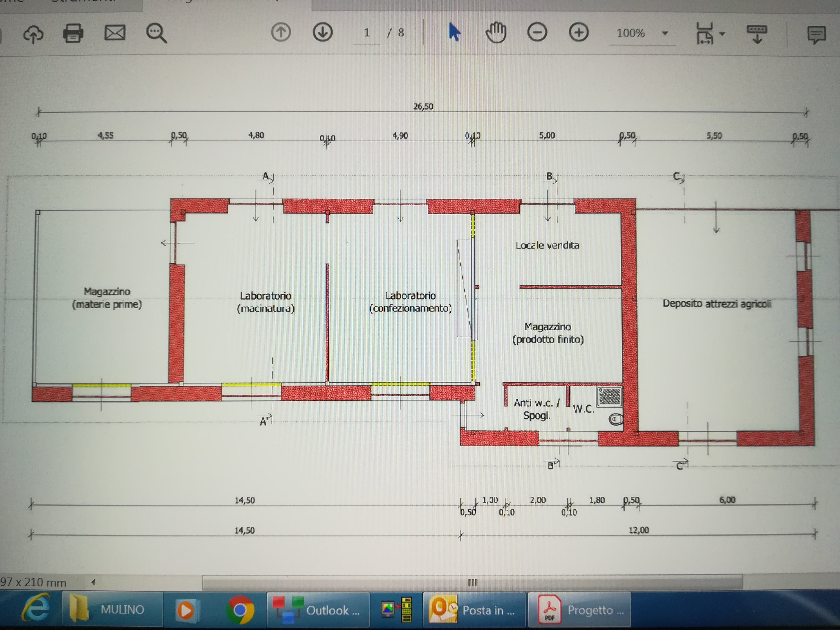Click the fit-to-width page icon
Image resolution: width=840 pixels, height=630 pixels.
705,33
